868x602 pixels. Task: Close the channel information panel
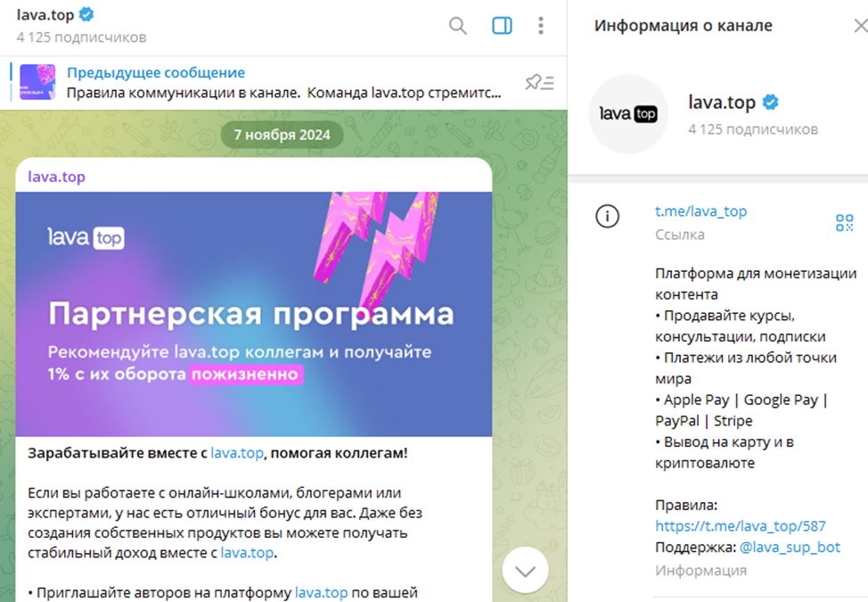860,26
